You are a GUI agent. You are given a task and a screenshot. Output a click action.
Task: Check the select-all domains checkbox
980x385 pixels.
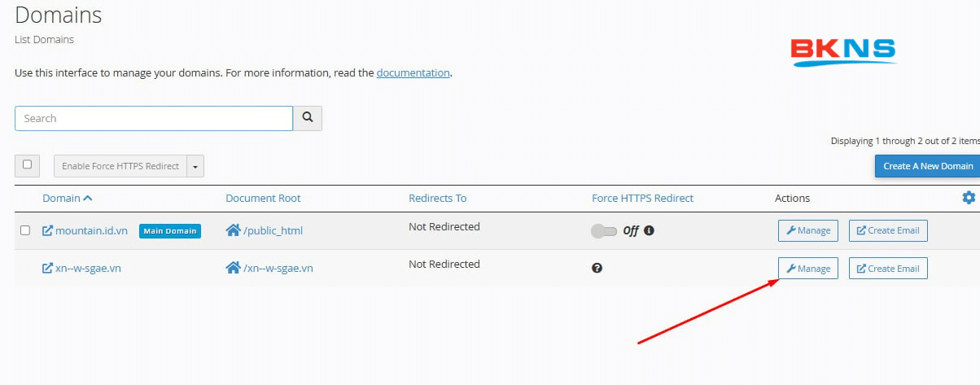pyautogui.click(x=27, y=164)
